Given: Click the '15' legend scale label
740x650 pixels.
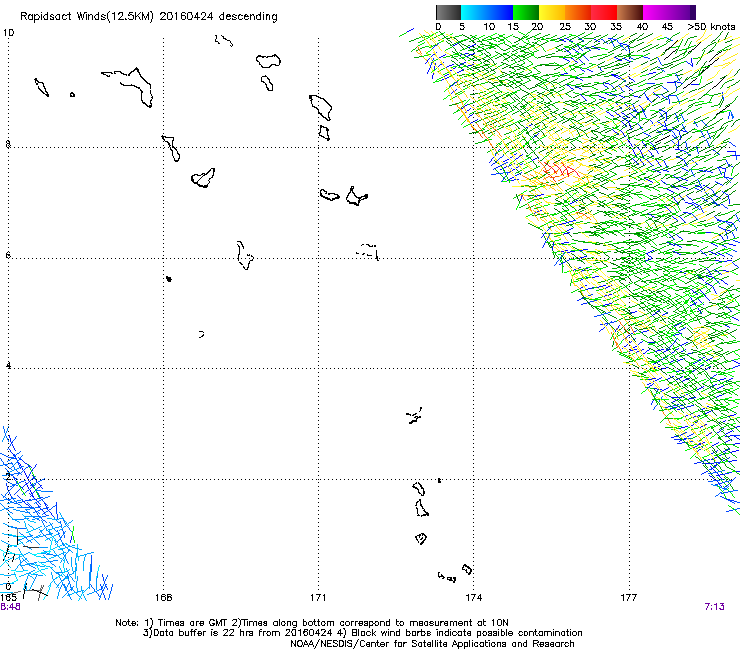Looking at the screenshot, I should [513, 27].
